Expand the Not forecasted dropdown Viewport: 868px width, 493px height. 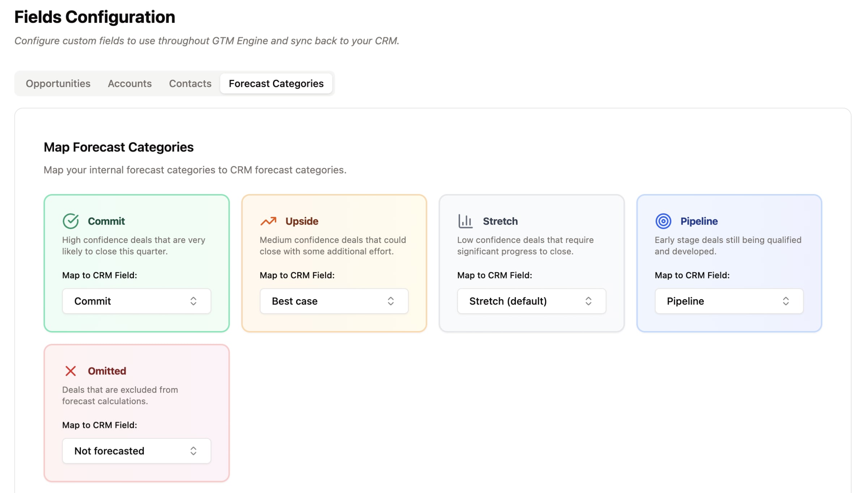pyautogui.click(x=136, y=451)
